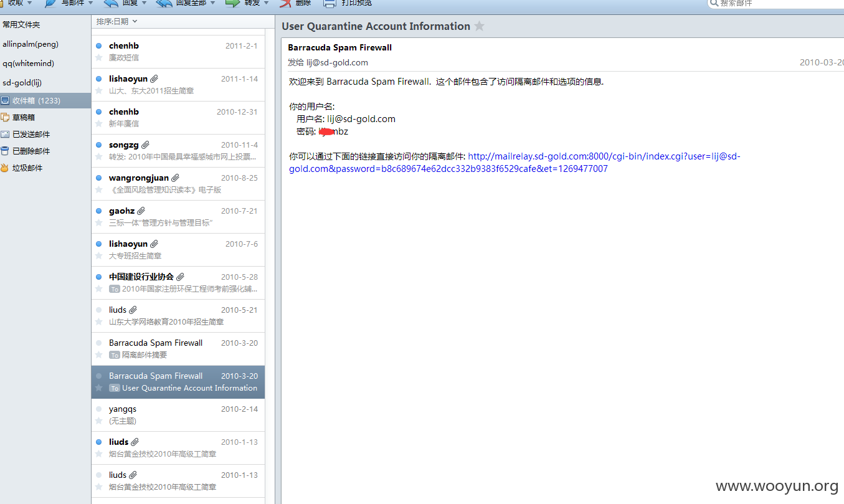Click the printer icon for 打印预览
The width and height of the screenshot is (844, 504).
(x=330, y=3)
